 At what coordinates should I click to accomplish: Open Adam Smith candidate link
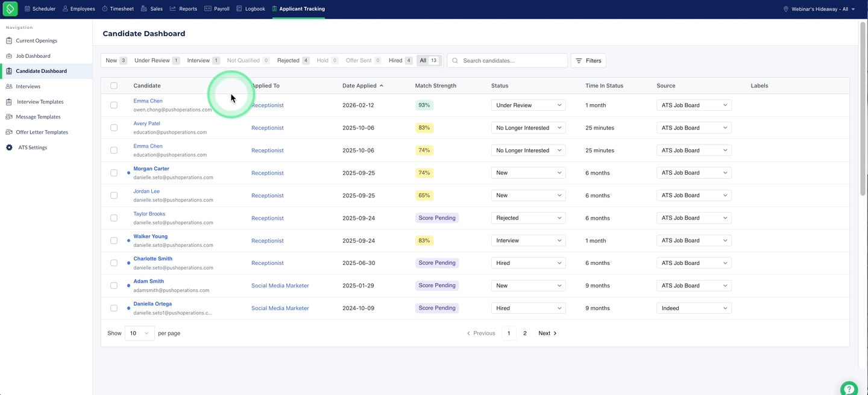(148, 282)
